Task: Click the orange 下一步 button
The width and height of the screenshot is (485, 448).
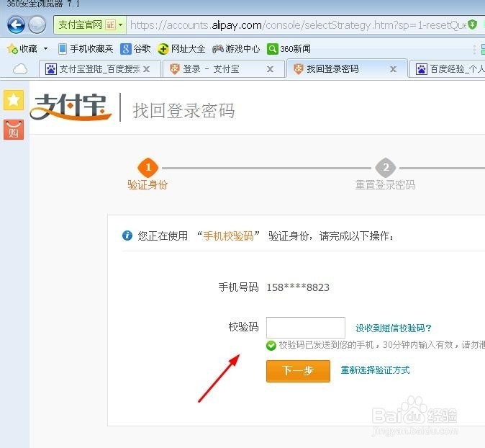Action: [298, 371]
